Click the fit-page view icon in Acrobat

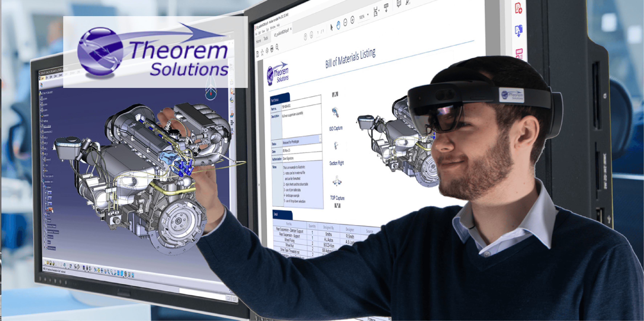pos(376,12)
